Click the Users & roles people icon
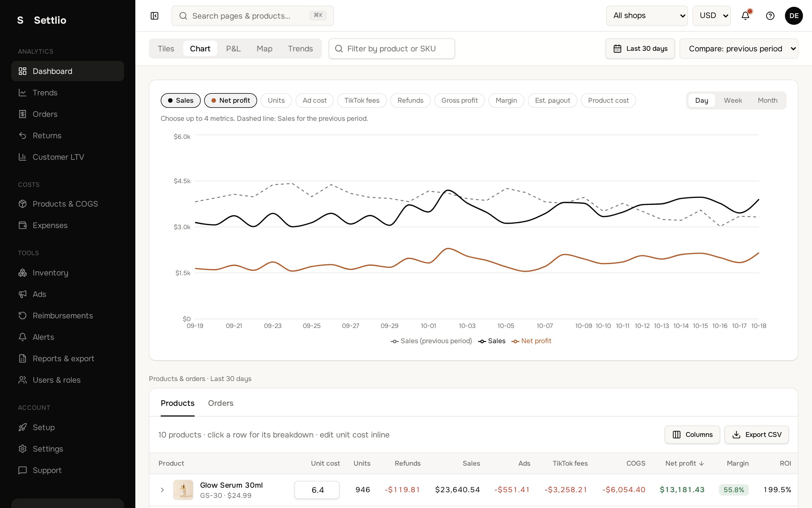The width and height of the screenshot is (812, 508). (x=23, y=380)
